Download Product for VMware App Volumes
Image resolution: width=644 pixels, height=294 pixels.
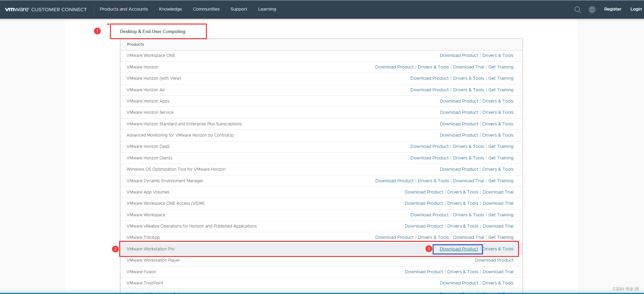(x=424, y=192)
